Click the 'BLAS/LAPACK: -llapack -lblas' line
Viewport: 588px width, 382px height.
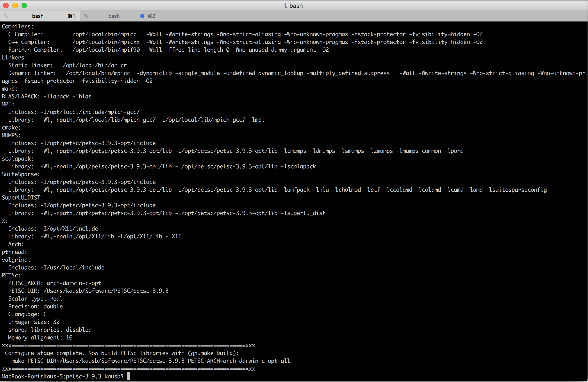pos(47,97)
